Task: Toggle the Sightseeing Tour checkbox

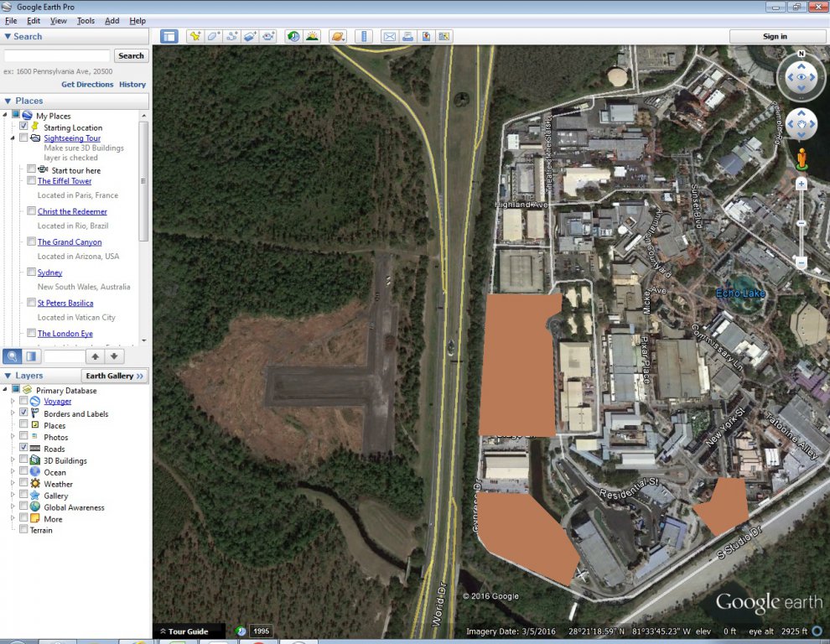Action: tap(23, 138)
